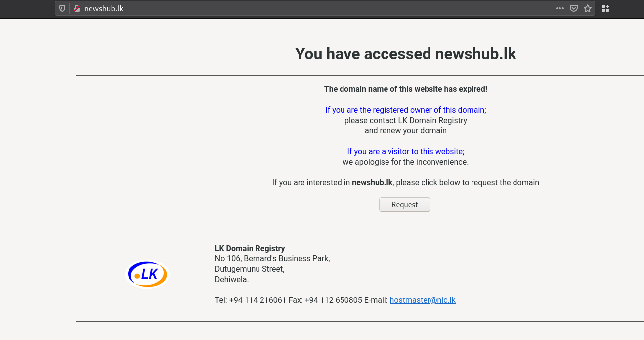The image size is (644, 340).
Task: Open the page actions three-dot menu
Action: point(560,8)
